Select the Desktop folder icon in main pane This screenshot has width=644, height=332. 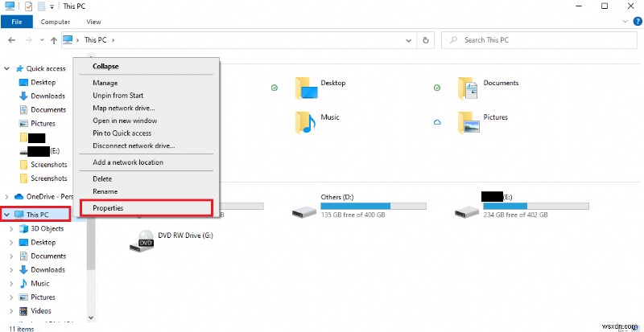point(308,88)
